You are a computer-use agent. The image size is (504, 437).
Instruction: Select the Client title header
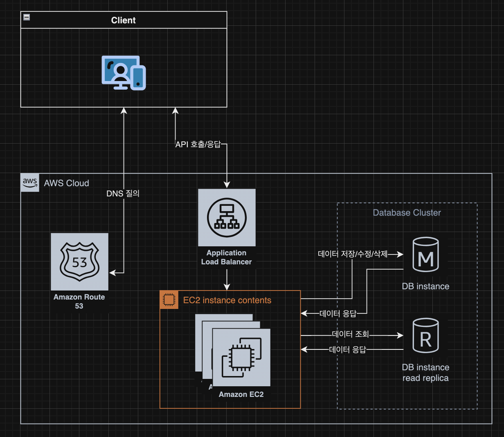click(x=124, y=20)
